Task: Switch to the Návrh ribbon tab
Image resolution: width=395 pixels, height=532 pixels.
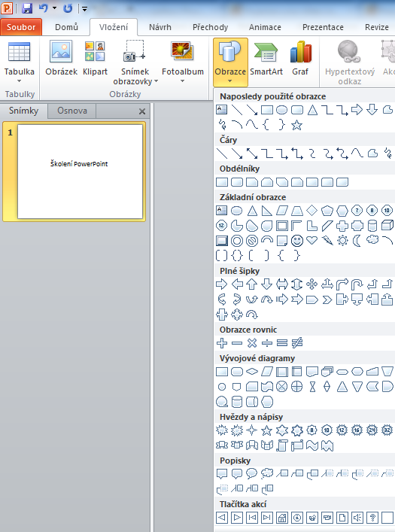Action: pyautogui.click(x=160, y=27)
